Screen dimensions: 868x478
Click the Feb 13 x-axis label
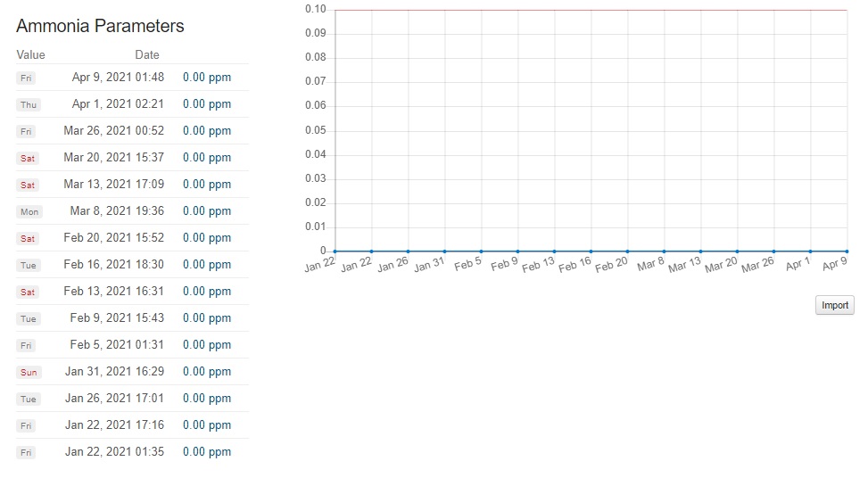(x=539, y=265)
